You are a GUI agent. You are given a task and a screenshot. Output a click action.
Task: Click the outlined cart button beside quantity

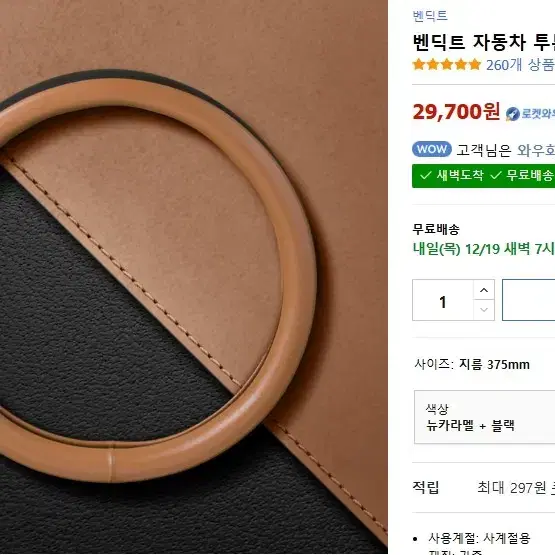point(528,300)
